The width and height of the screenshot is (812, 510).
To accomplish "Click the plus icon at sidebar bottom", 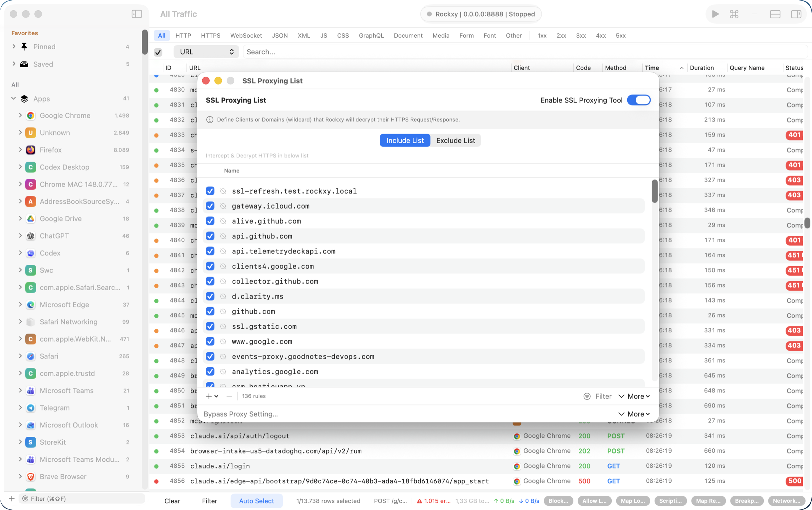I will point(11,499).
